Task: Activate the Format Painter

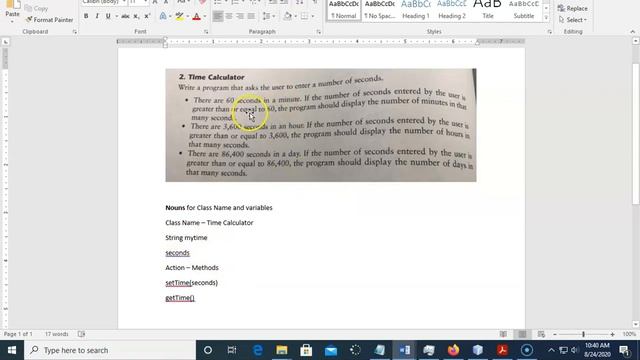Action: [49, 20]
